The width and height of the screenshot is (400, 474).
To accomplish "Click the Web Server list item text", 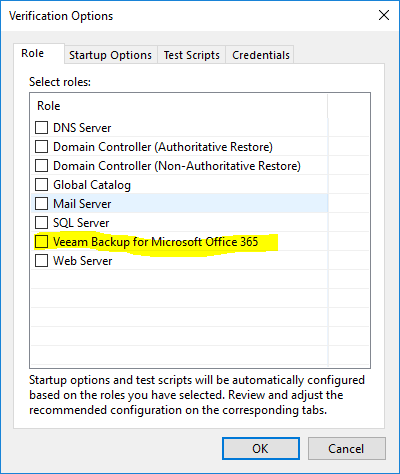I will point(83,261).
